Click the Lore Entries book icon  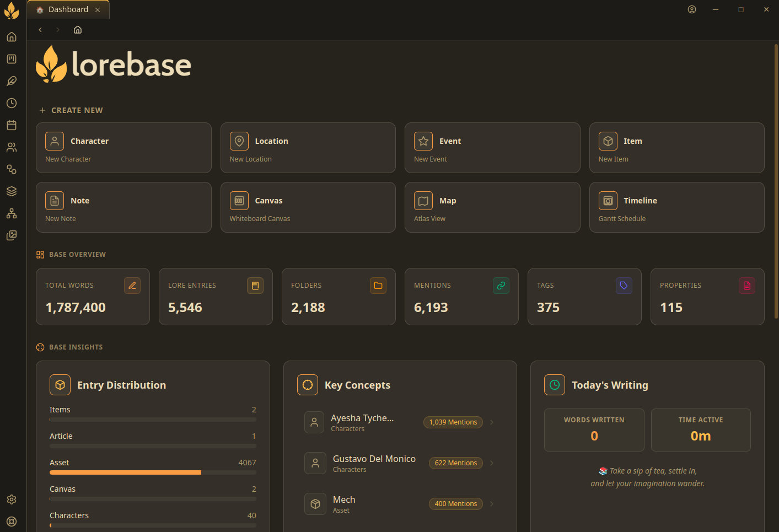(255, 286)
